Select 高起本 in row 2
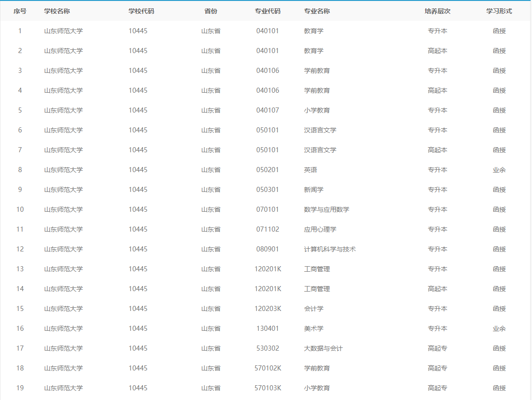 click(438, 51)
